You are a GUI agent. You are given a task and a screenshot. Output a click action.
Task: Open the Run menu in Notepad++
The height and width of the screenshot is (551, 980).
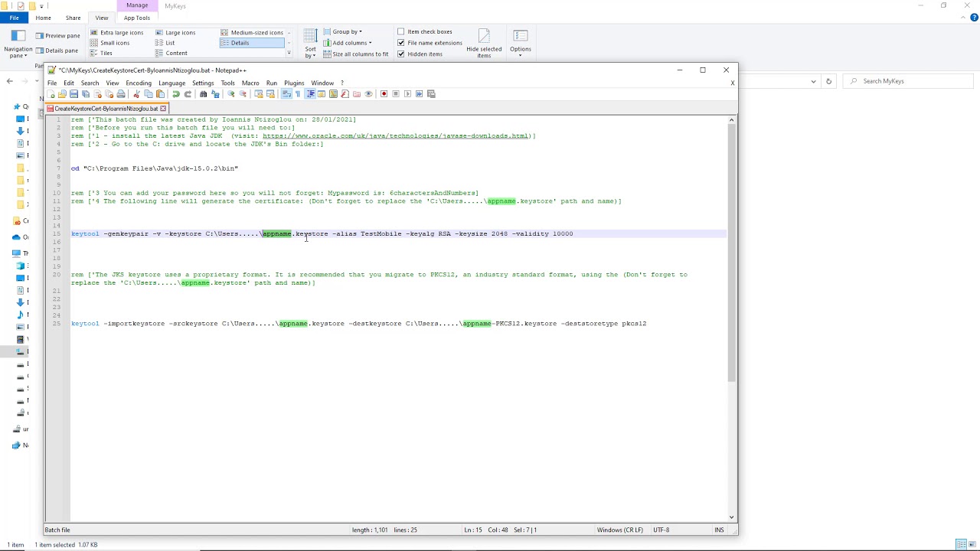click(272, 83)
